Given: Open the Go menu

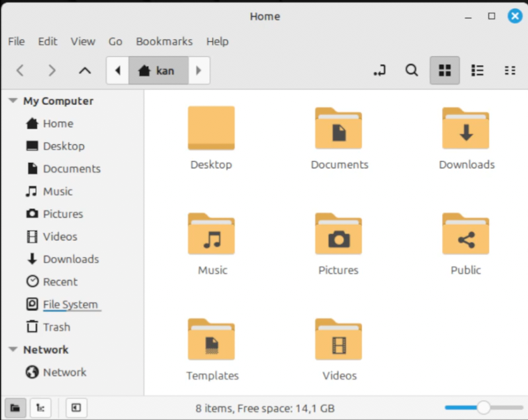Looking at the screenshot, I should tap(115, 42).
